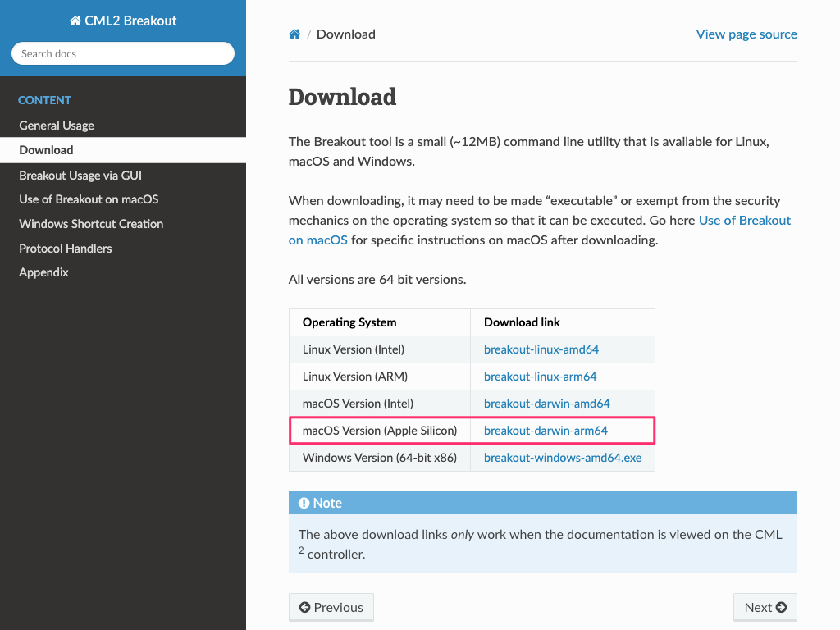Click the Search docs input field
840x630 pixels.
(x=123, y=53)
